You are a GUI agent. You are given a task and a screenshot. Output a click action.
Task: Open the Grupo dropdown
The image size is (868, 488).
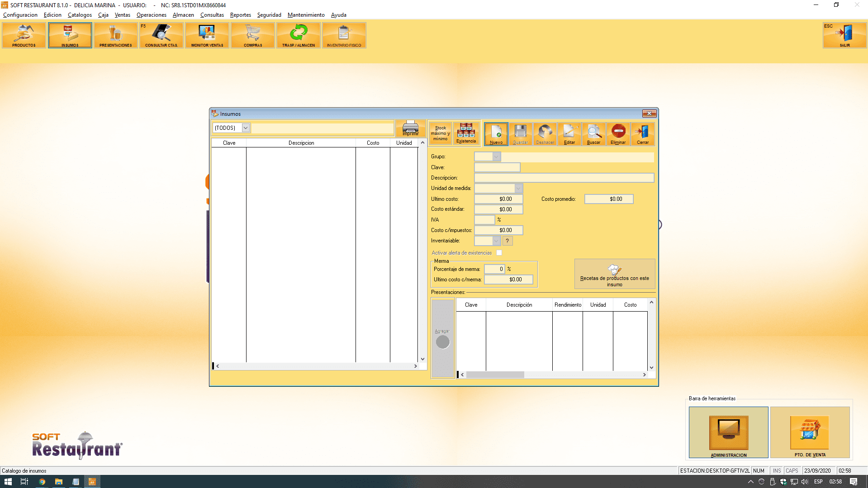(x=496, y=156)
